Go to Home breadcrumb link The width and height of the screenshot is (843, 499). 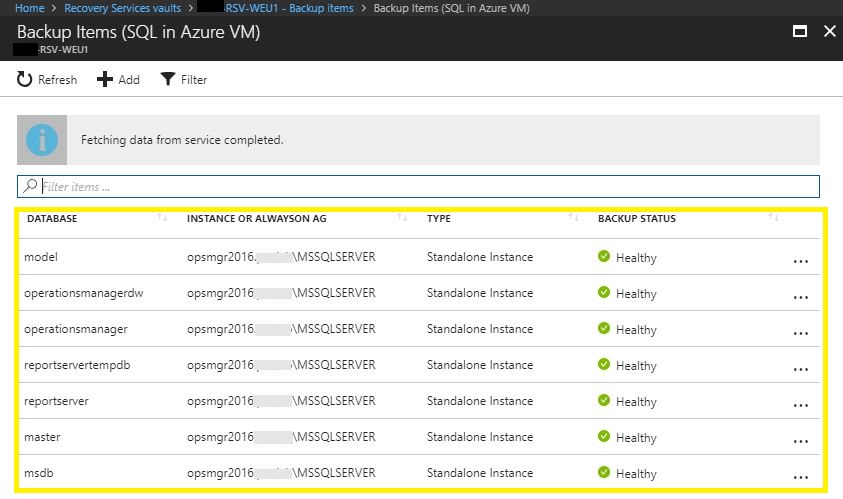30,8
